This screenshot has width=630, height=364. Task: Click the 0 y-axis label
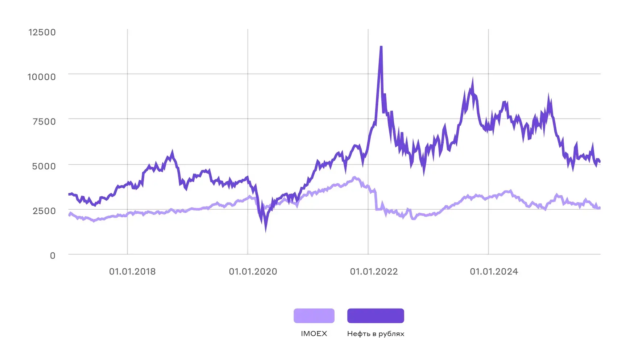[53, 256]
